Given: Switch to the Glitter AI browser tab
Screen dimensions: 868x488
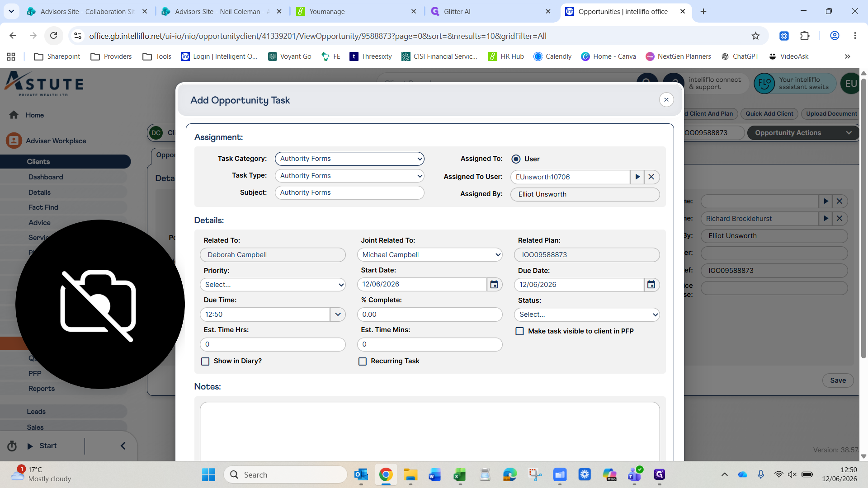Looking at the screenshot, I should [491, 11].
